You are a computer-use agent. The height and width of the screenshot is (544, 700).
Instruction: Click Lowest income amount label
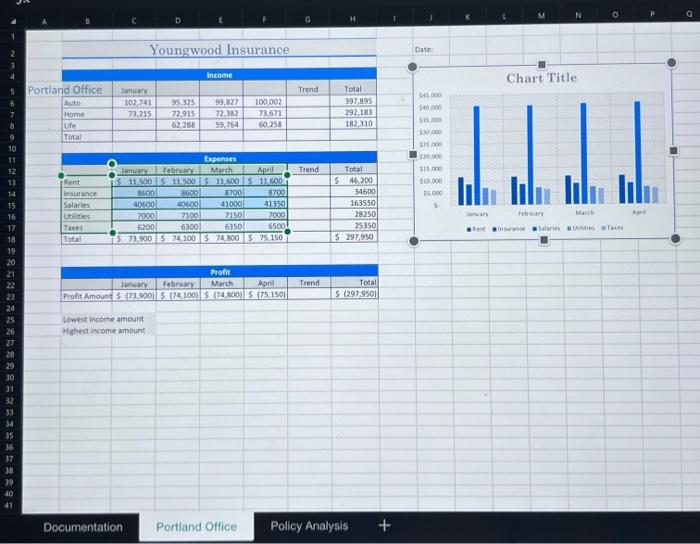103,319
